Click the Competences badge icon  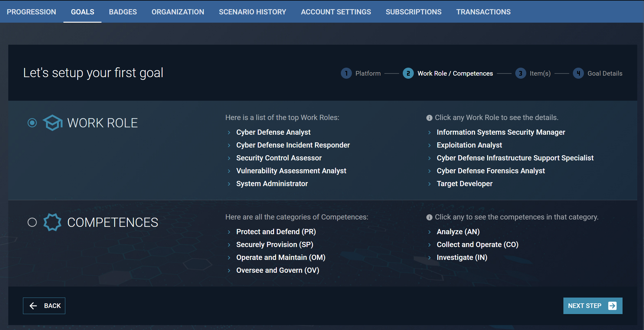click(52, 222)
